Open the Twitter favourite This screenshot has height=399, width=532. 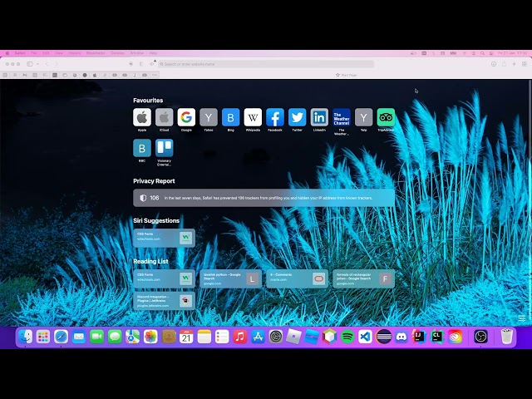298,117
